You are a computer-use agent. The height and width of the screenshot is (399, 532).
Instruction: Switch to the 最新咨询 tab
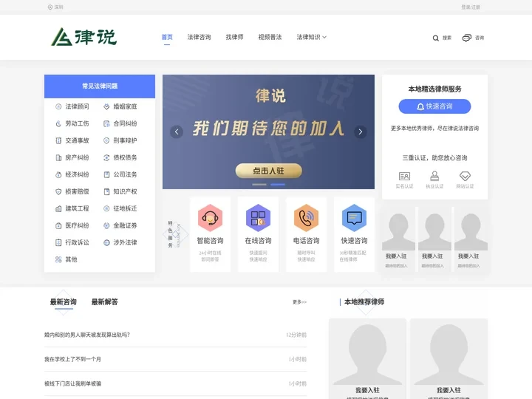click(64, 302)
